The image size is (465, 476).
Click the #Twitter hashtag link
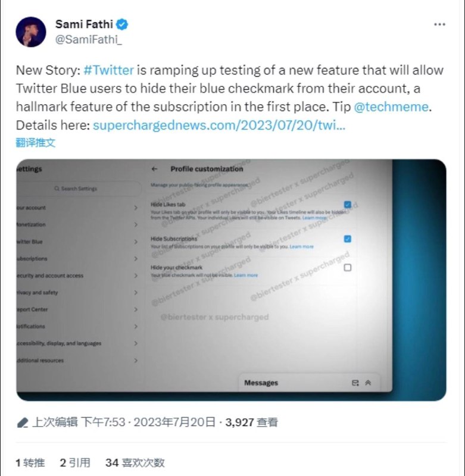click(108, 70)
